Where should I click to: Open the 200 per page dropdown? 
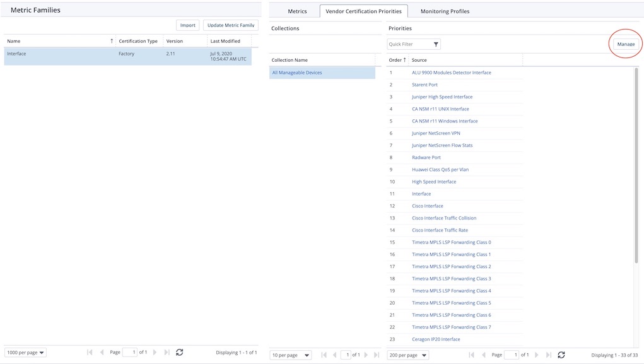point(407,355)
